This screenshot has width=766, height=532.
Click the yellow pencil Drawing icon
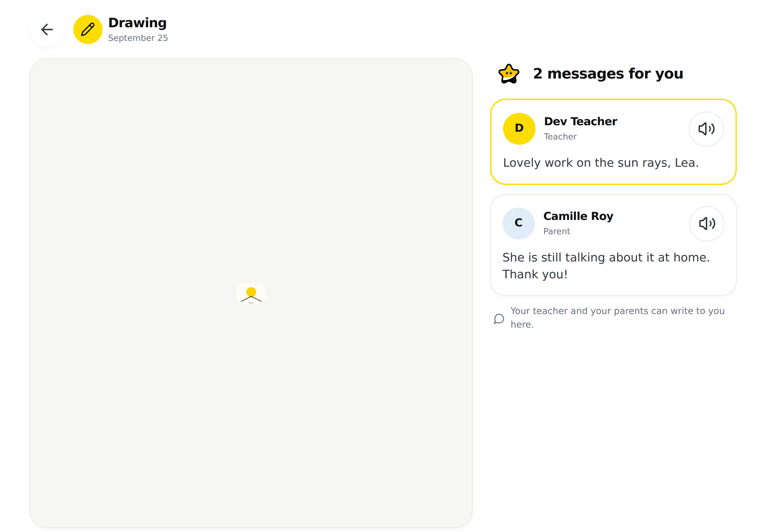[x=88, y=29]
